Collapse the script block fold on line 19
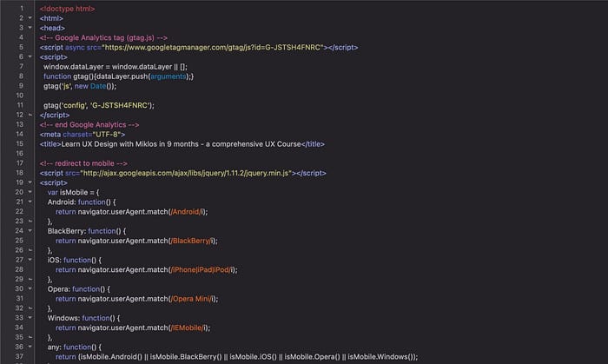The image size is (608, 364). pyautogui.click(x=30, y=182)
